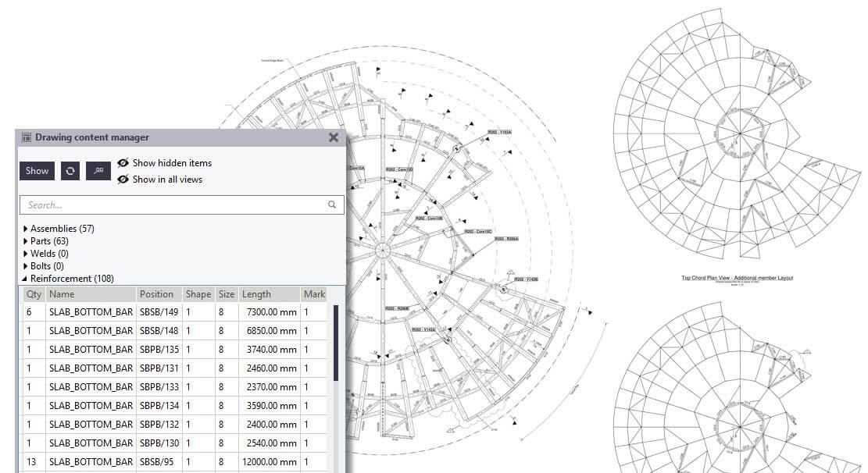Toggle Show in all views
The width and height of the screenshot is (868, 473).
tap(160, 180)
